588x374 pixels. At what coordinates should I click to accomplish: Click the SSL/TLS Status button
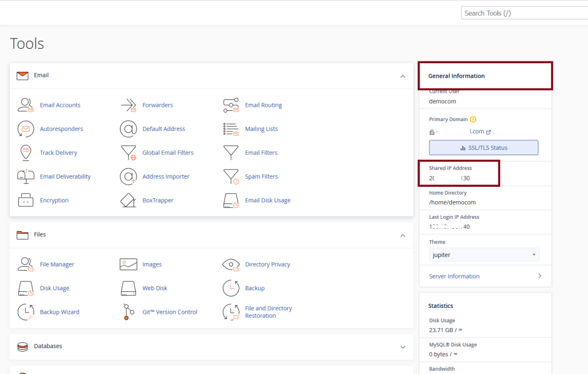pos(483,148)
